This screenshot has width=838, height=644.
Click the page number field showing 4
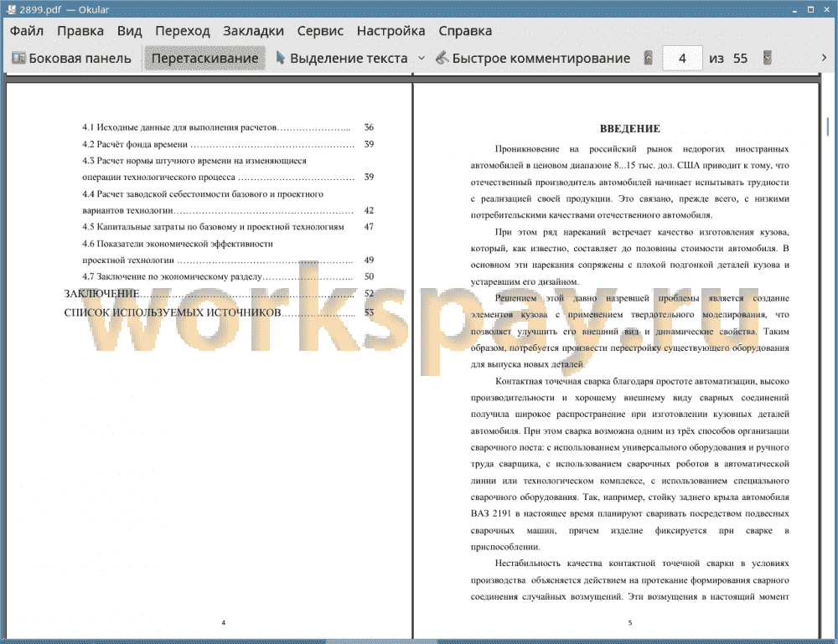[x=682, y=59]
